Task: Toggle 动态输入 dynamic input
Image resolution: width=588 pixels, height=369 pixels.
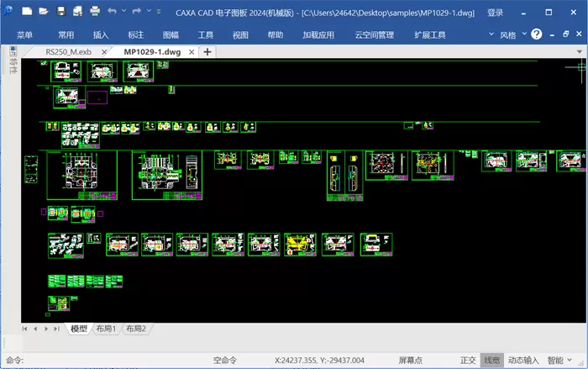Action: [x=523, y=360]
